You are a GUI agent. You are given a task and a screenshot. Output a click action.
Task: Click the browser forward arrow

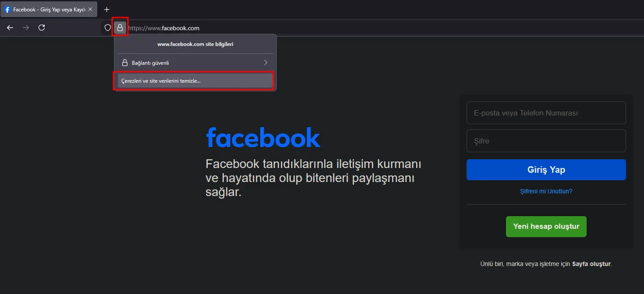tap(26, 28)
